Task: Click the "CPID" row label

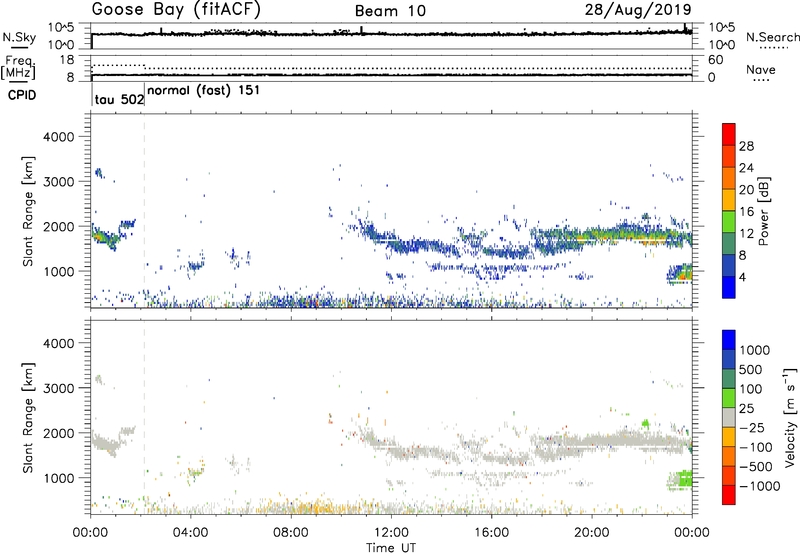Action: click(x=22, y=95)
